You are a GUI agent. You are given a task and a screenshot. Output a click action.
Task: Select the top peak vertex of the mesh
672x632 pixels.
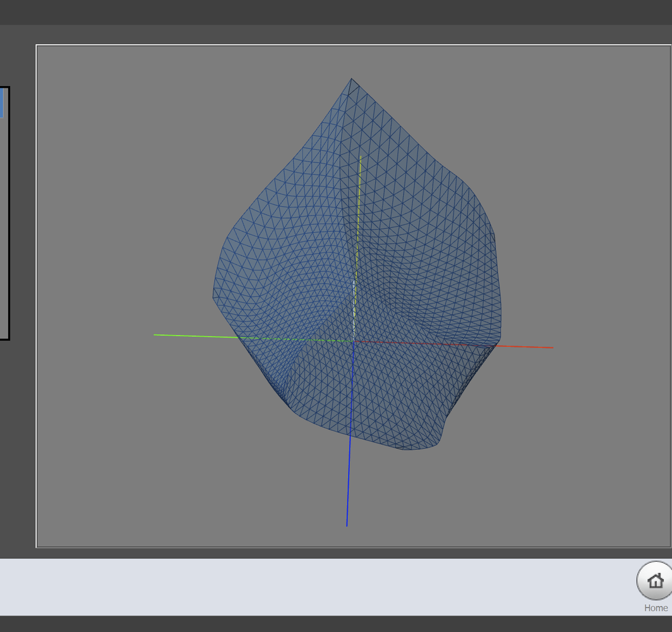click(352, 79)
